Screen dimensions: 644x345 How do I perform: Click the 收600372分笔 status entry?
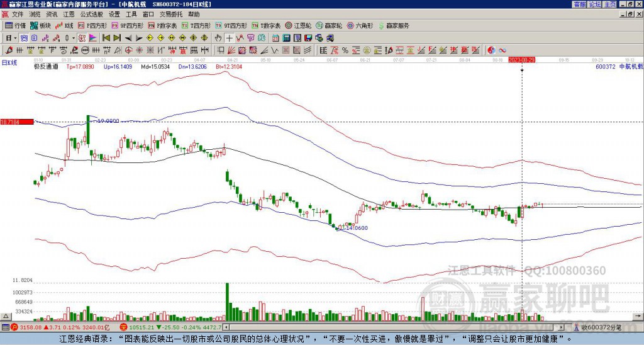[x=598, y=327]
